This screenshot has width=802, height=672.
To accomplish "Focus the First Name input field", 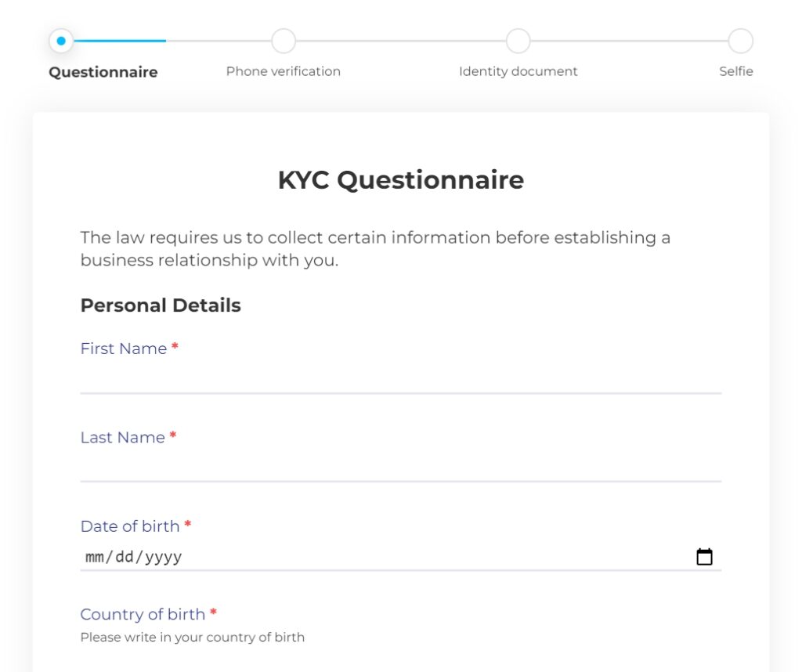I will click(x=400, y=378).
